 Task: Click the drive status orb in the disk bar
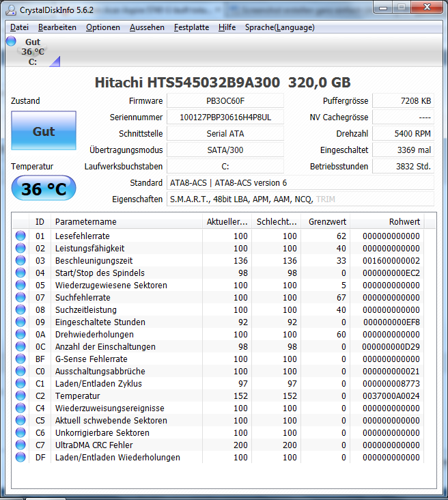click(11, 41)
